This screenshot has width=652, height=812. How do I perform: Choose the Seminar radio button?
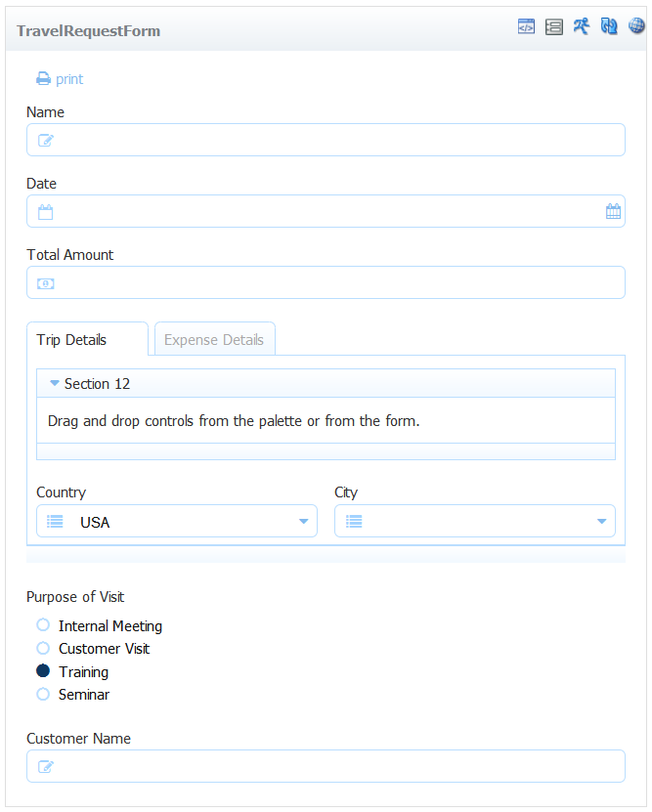tap(43, 694)
